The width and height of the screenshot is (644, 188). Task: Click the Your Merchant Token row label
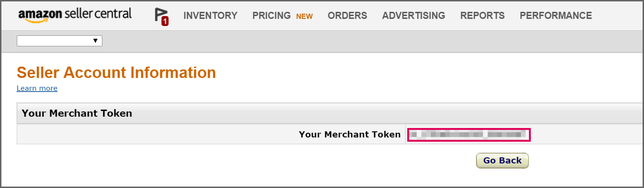[349, 135]
